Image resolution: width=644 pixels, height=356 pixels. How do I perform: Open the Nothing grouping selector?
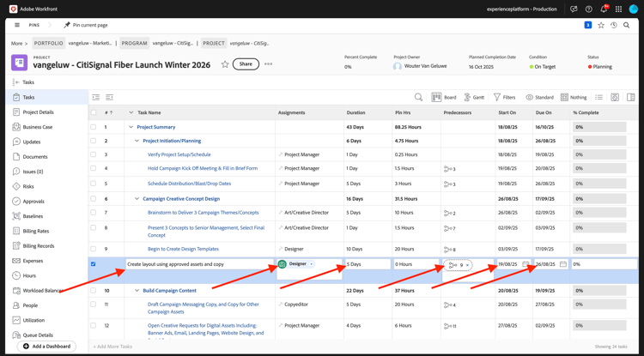(x=574, y=97)
